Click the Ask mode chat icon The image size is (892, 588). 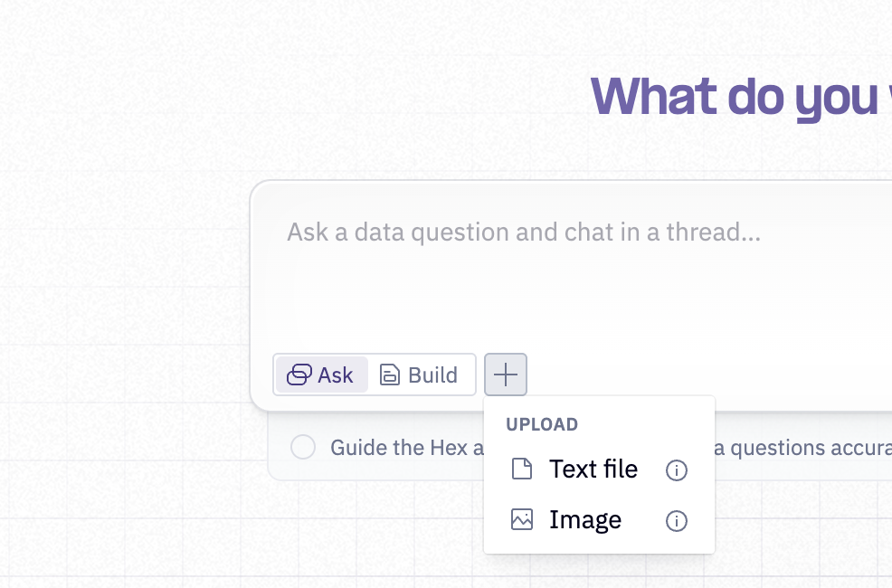click(x=299, y=374)
